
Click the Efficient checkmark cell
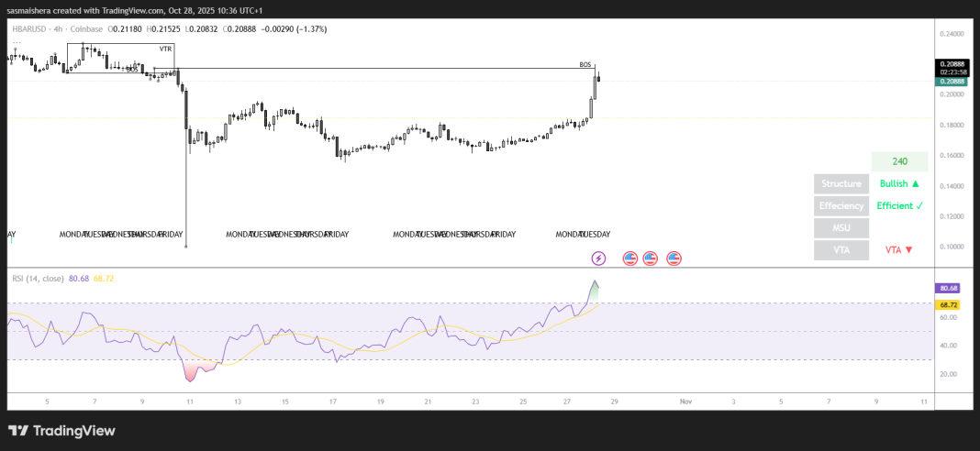tap(899, 205)
